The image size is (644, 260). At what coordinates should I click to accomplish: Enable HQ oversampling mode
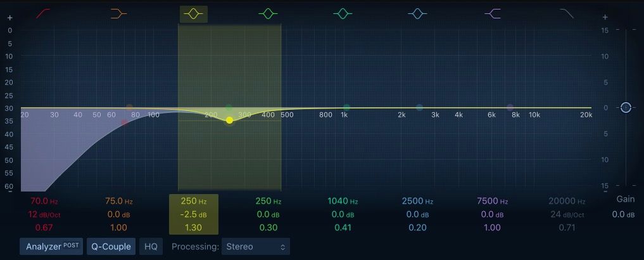tap(150, 247)
